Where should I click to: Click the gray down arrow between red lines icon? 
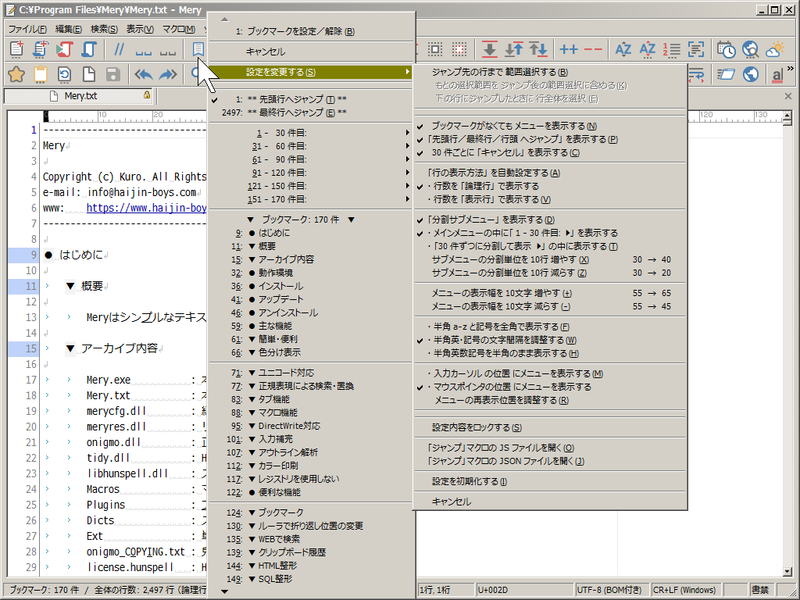click(x=489, y=49)
